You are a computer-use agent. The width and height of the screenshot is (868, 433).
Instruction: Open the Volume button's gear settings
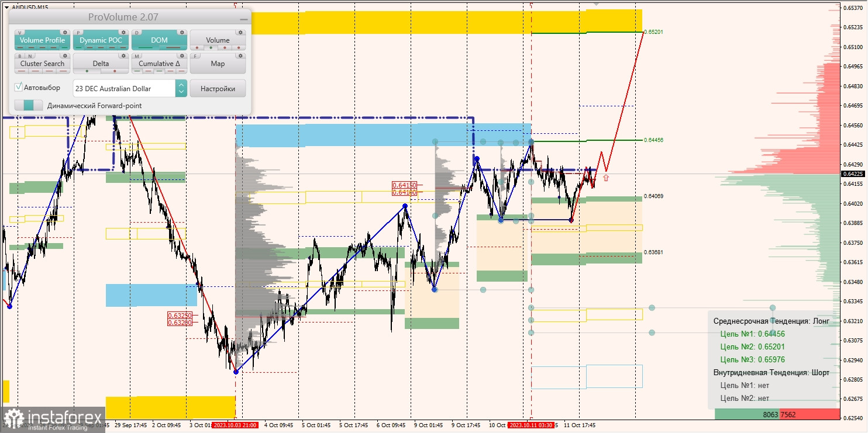(240, 33)
